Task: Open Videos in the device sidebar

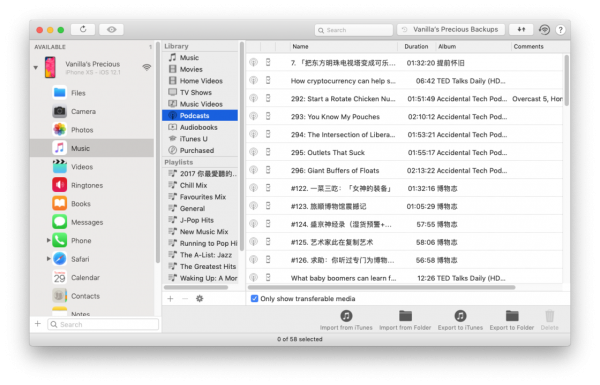Action: pos(92,167)
